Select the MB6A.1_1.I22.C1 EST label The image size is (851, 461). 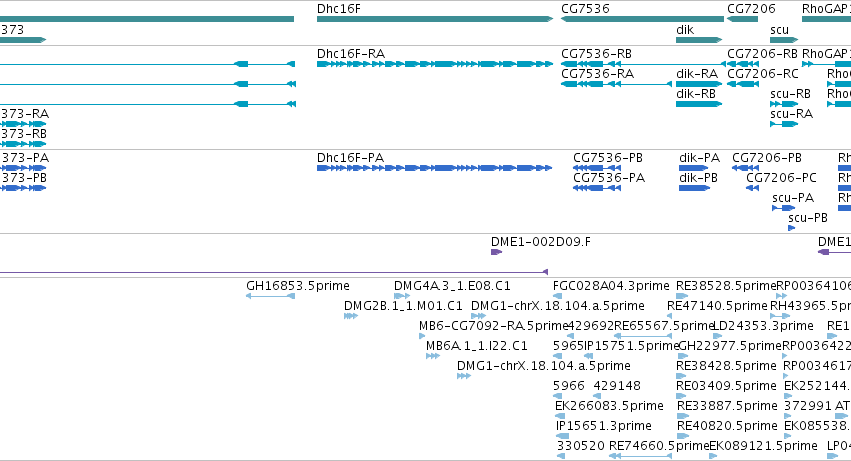pyautogui.click(x=477, y=346)
